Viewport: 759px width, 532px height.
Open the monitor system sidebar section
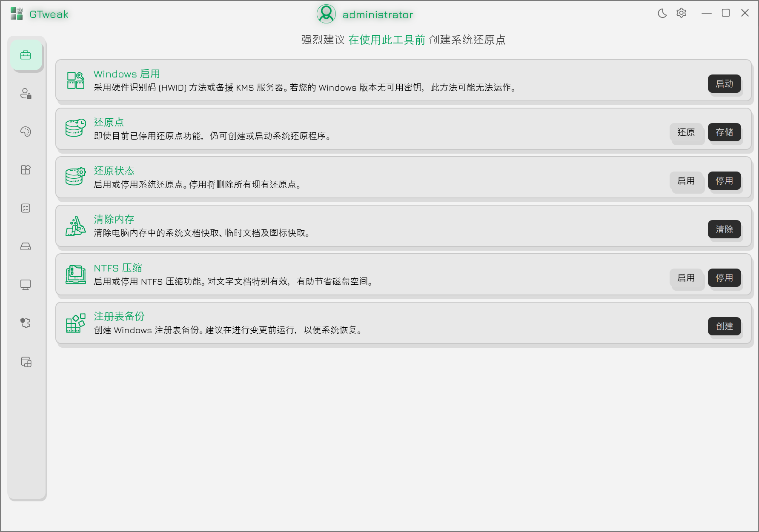click(x=26, y=285)
